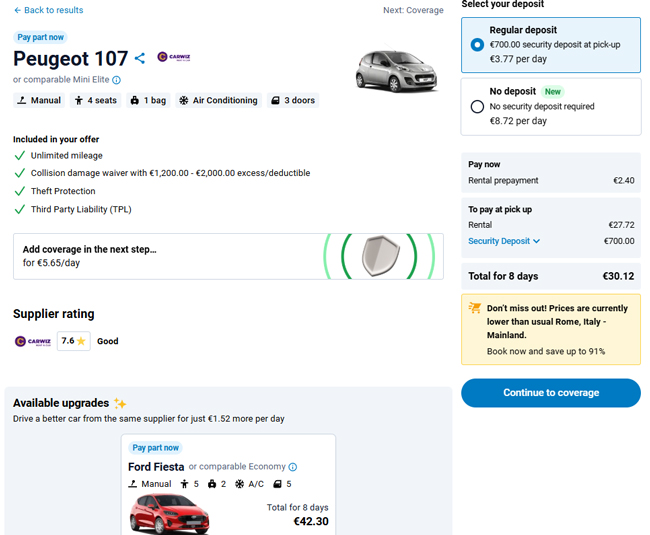The width and height of the screenshot is (650, 535).
Task: Click the Good supplier rating label
Action: click(108, 341)
